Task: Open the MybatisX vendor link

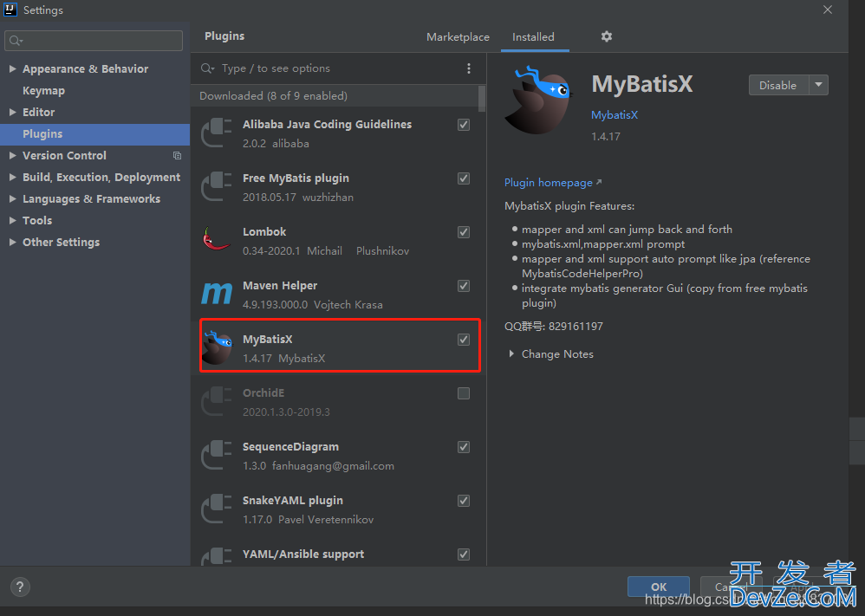Action: tap(615, 114)
